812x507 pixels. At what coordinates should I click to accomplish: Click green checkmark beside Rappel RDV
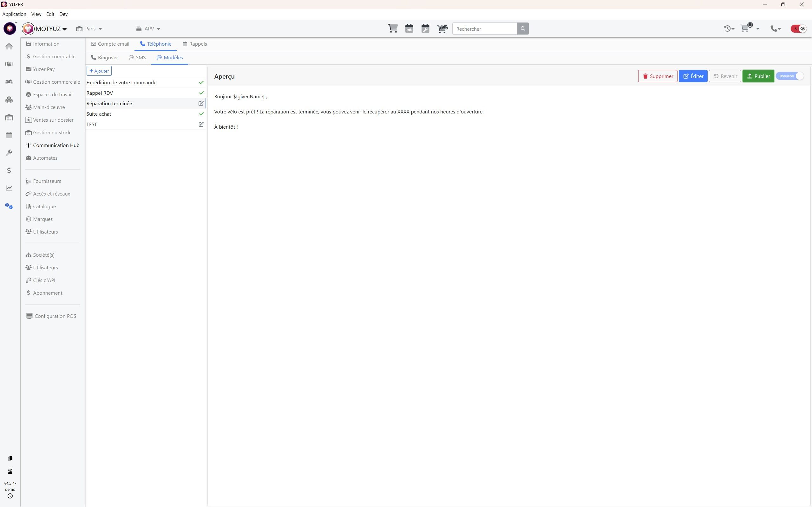[201, 93]
